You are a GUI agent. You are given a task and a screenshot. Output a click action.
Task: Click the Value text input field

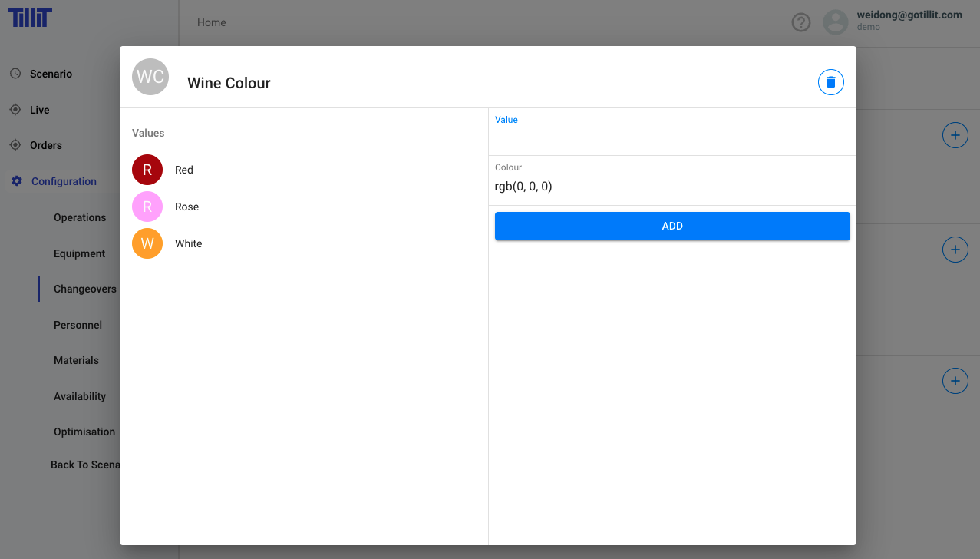[x=671, y=139]
